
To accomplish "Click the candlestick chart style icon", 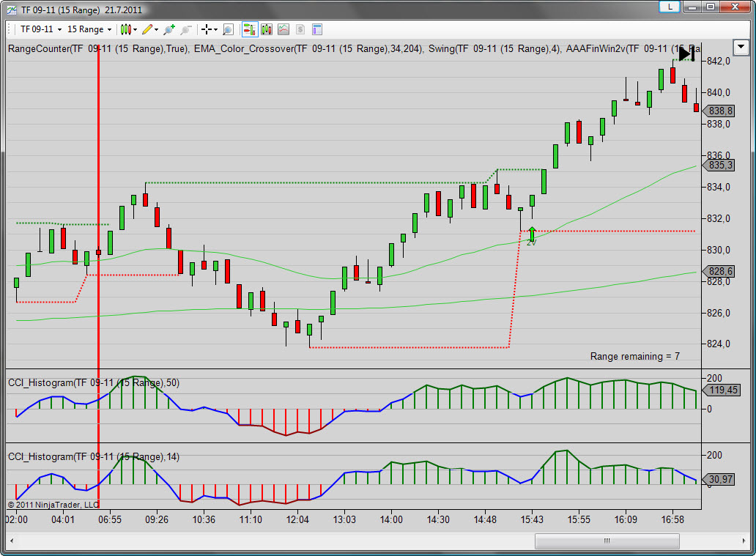I will pyautogui.click(x=125, y=29).
